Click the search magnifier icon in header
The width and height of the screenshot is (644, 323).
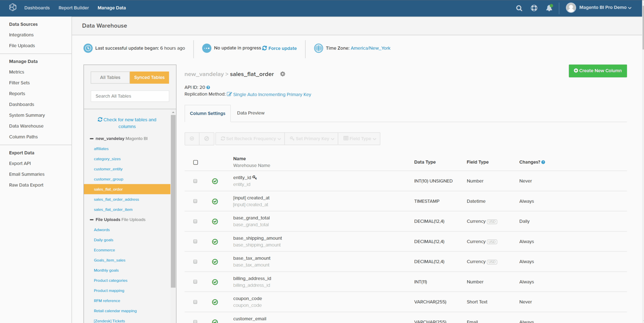(519, 8)
